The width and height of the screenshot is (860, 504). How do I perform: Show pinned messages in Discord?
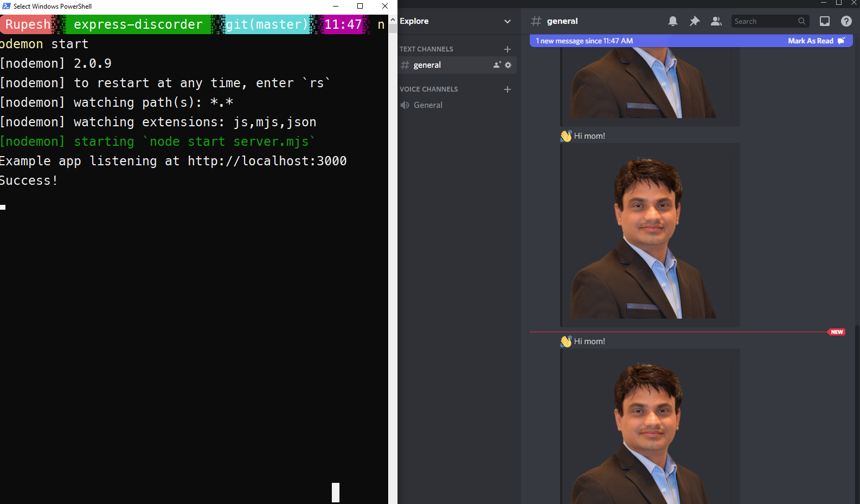pos(695,21)
